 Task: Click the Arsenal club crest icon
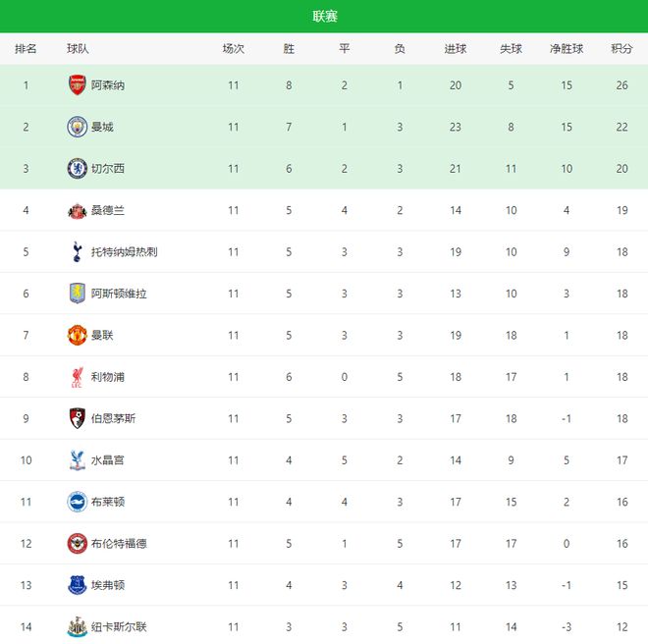(77, 85)
